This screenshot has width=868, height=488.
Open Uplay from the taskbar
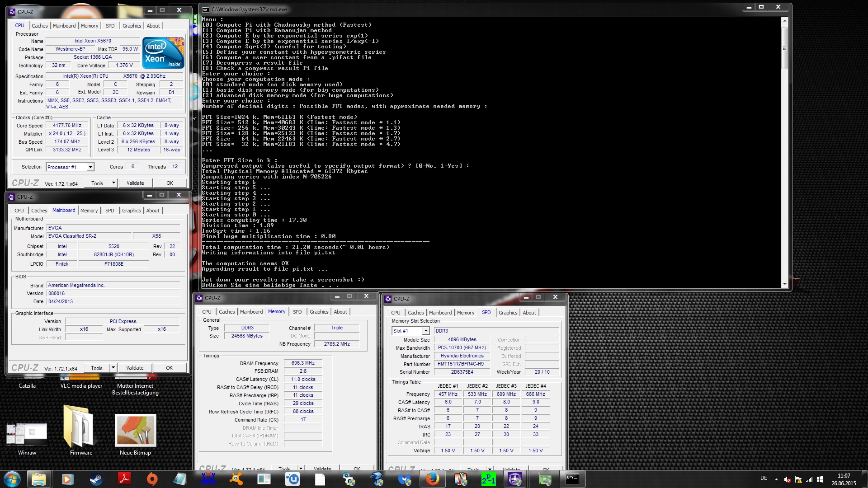[x=292, y=479]
